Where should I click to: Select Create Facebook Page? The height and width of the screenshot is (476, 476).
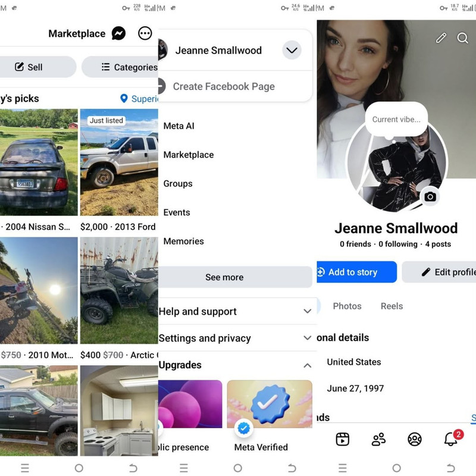click(224, 86)
